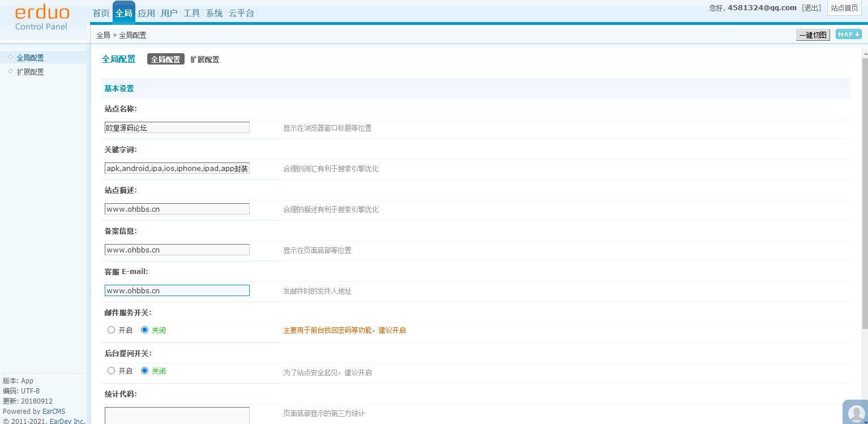Screen dimensions: 868x424
Task: Select 关闭 for 邮件服务开关
Action: [144, 330]
